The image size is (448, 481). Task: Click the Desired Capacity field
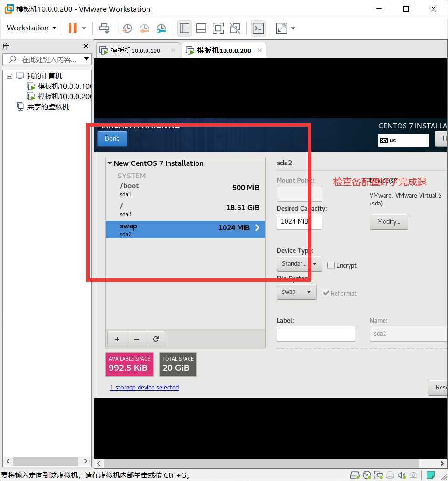(299, 221)
